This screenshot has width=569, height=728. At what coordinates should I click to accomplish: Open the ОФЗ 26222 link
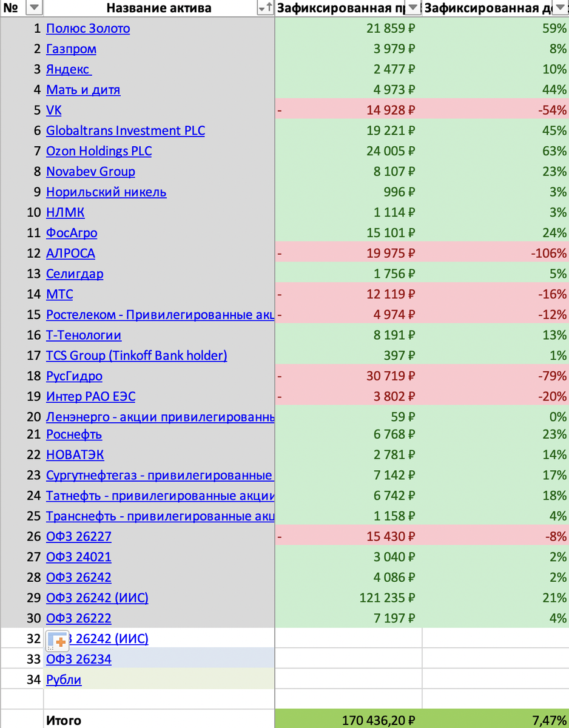(79, 618)
